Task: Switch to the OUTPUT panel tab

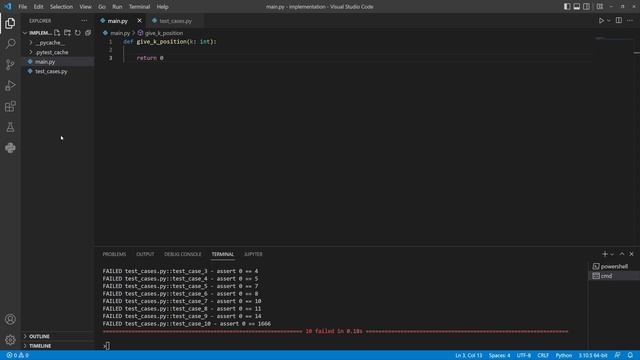Action: tap(145, 254)
